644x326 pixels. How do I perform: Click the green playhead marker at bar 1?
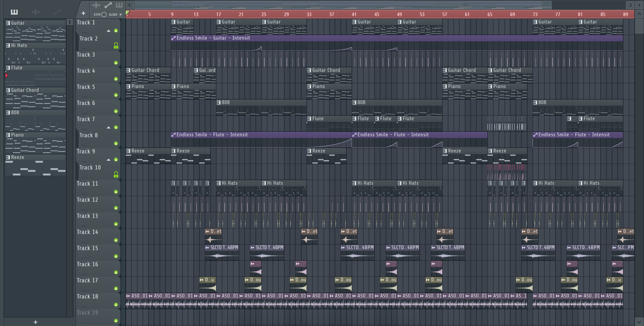[127, 13]
